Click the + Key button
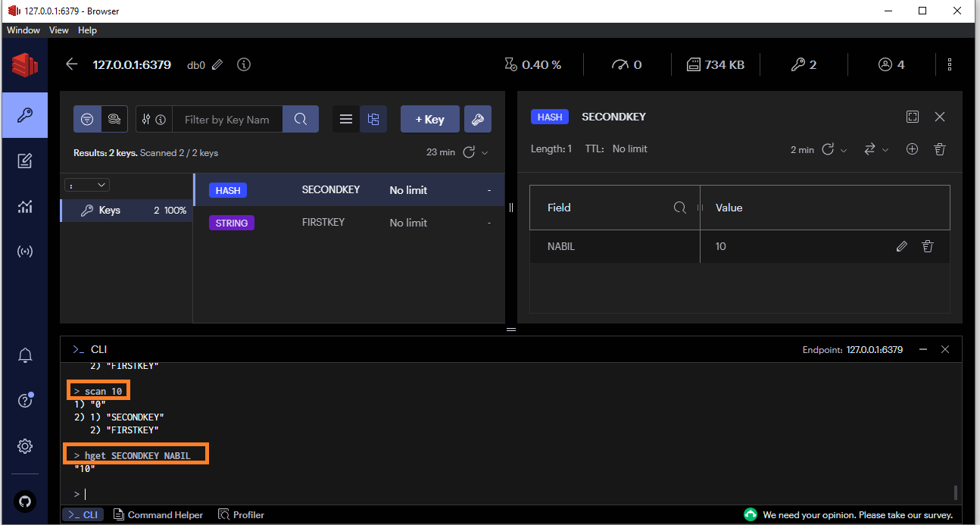The width and height of the screenshot is (980, 525). tap(429, 119)
